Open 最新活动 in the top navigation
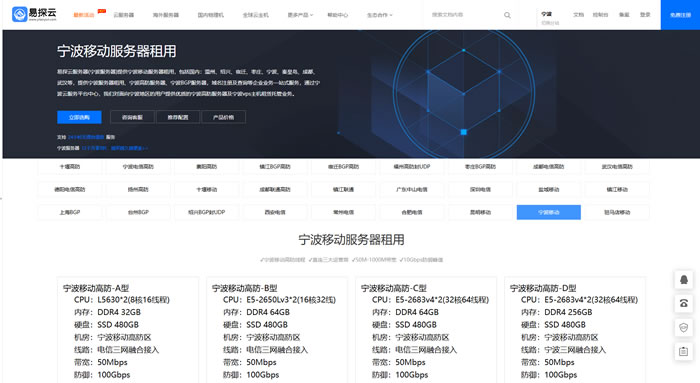This screenshot has width=700, height=383. point(83,15)
